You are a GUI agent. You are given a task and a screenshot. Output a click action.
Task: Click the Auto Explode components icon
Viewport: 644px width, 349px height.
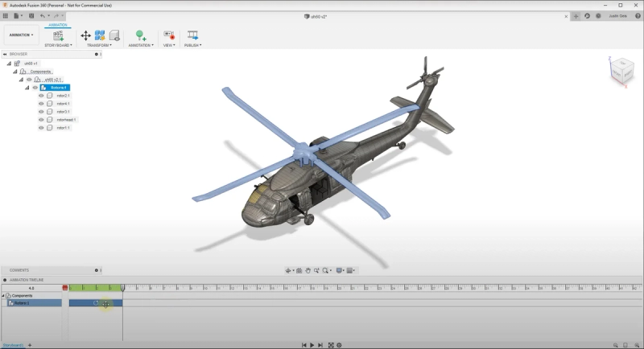[100, 35]
